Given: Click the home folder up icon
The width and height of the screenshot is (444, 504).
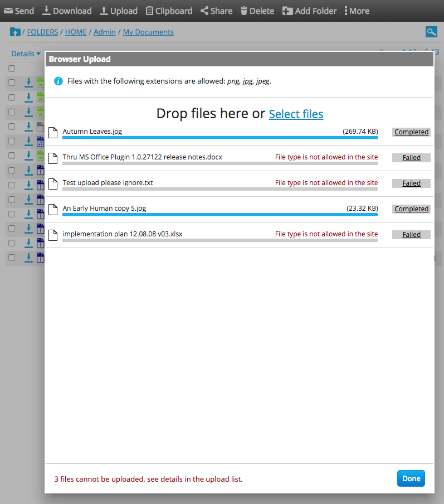Looking at the screenshot, I should tap(15, 32).
